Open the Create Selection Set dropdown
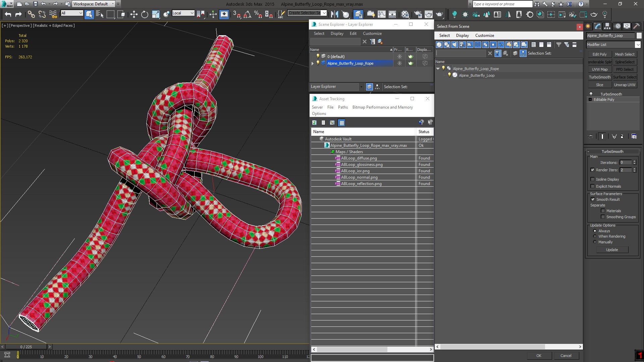Image resolution: width=644 pixels, height=362 pixels. (x=307, y=13)
